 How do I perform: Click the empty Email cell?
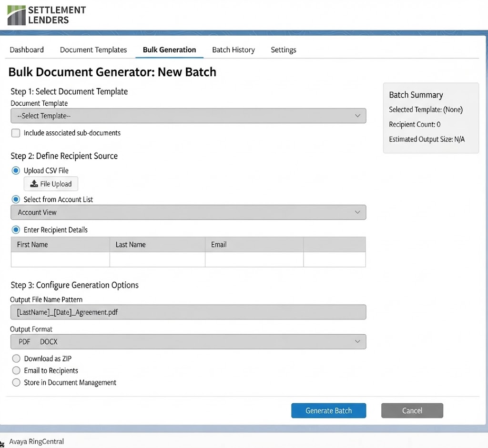coord(254,259)
